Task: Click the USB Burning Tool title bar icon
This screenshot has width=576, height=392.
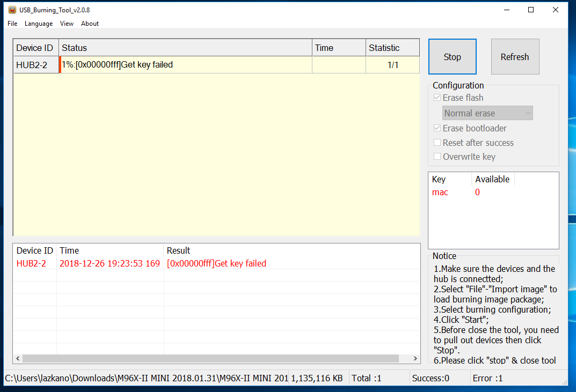Action: click(x=12, y=10)
